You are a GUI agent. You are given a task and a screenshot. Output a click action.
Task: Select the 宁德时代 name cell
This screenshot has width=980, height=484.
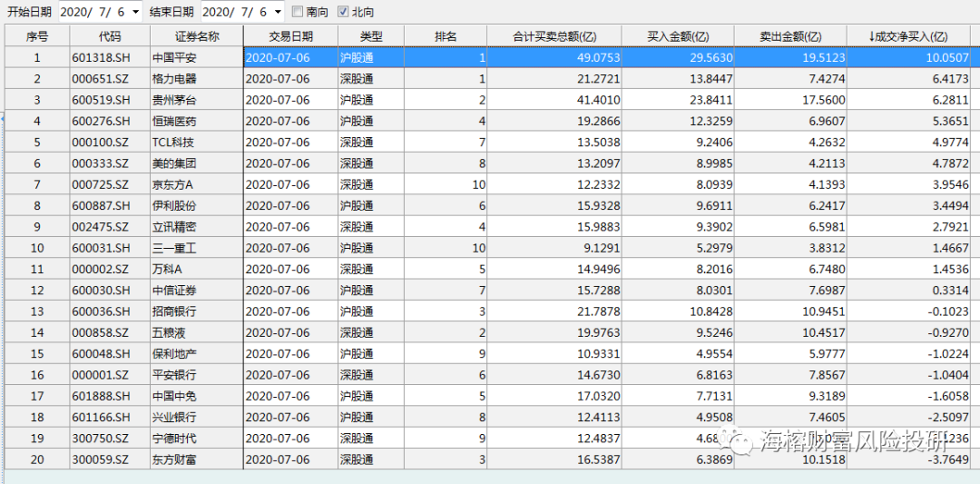pyautogui.click(x=197, y=439)
